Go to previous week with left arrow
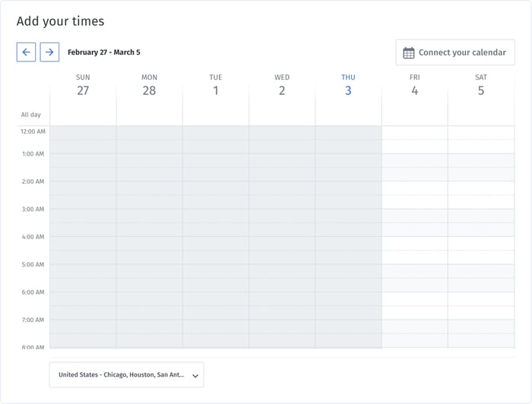The width and height of the screenshot is (532, 404). [x=26, y=52]
